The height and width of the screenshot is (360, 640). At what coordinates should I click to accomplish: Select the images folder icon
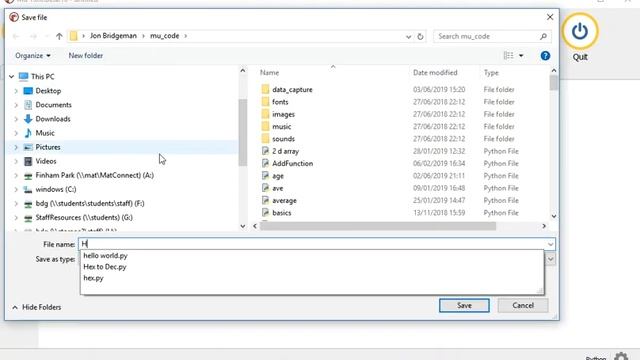(265, 114)
